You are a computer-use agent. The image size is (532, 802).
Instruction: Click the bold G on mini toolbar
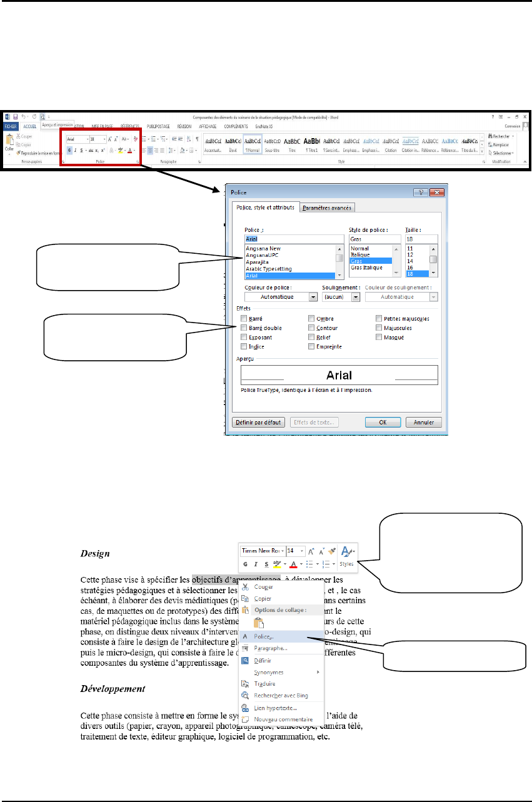(246, 564)
